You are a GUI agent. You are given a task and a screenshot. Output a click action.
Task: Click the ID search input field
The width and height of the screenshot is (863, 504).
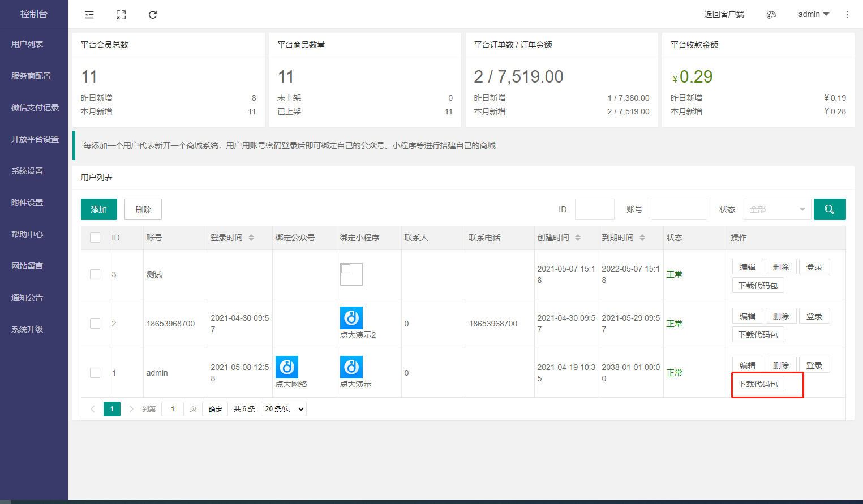[x=594, y=209]
